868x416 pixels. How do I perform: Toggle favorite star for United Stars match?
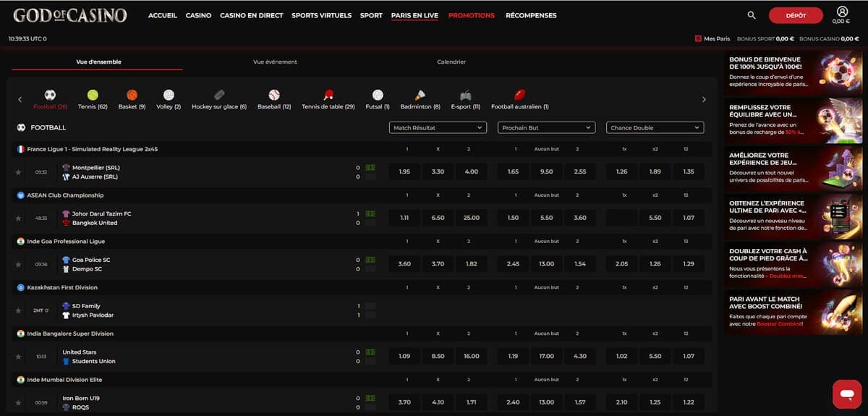click(x=19, y=357)
